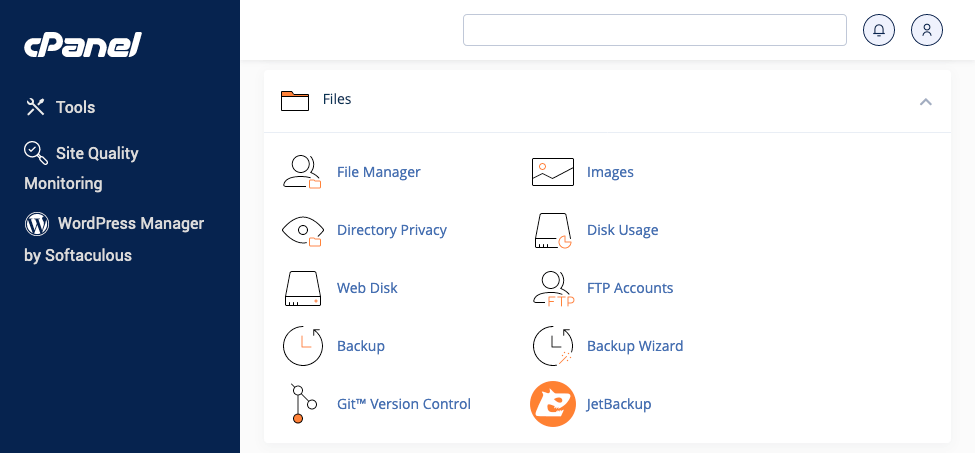Open the notifications bell icon
This screenshot has height=453, width=975.
click(879, 30)
